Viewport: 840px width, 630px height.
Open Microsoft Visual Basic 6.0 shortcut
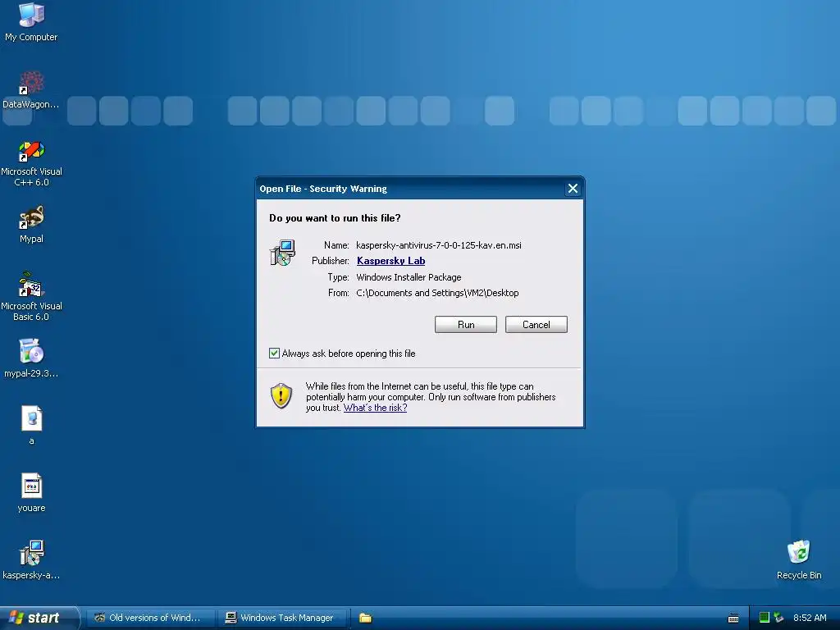click(x=31, y=296)
